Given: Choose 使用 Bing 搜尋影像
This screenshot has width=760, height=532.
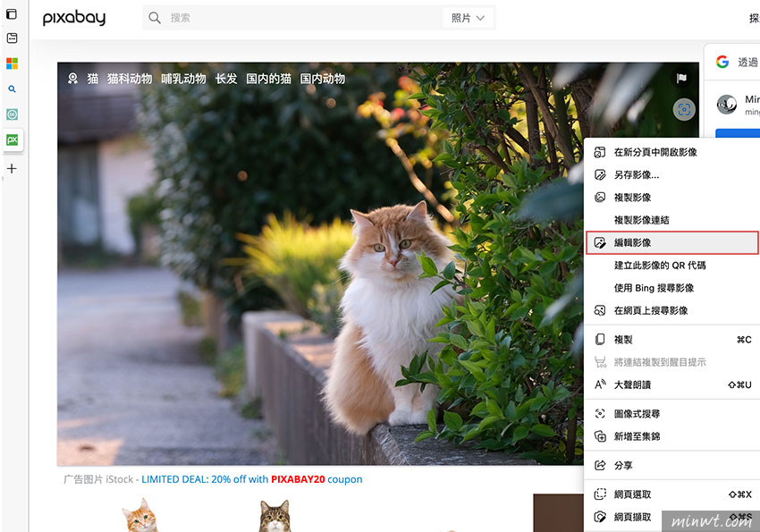Looking at the screenshot, I should pos(671,288).
